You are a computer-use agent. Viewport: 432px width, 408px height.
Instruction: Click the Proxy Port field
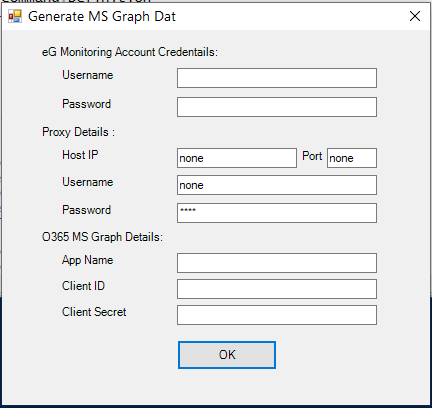[352, 158]
